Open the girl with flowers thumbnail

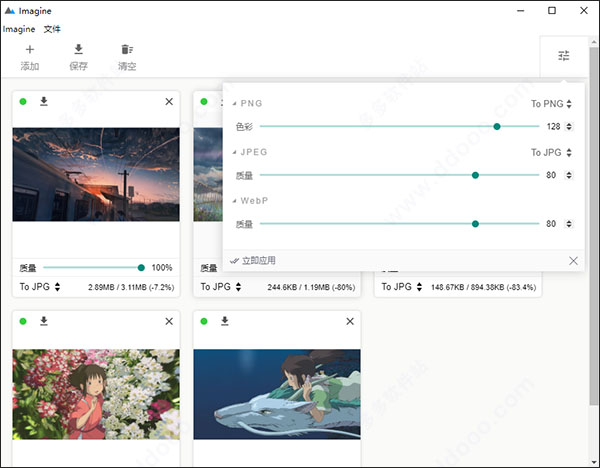pos(96,394)
